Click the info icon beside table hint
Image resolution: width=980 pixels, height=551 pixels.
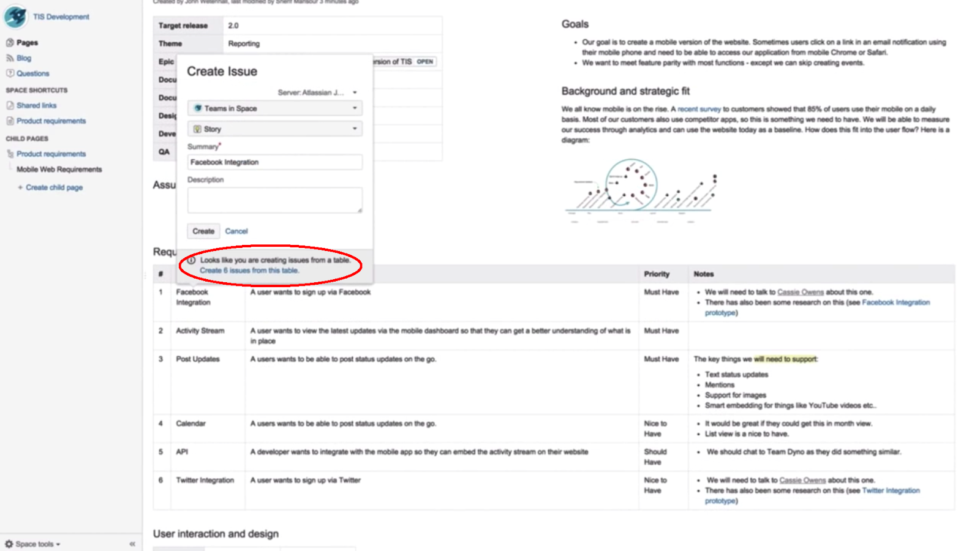pyautogui.click(x=191, y=260)
